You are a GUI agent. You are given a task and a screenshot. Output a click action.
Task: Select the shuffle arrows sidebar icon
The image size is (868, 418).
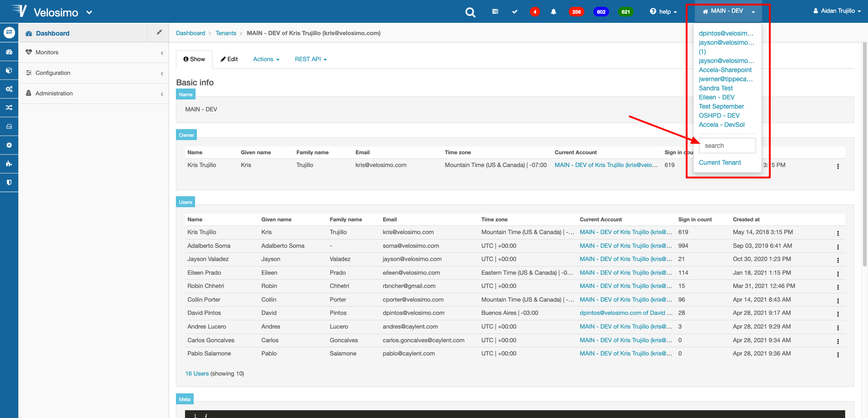click(9, 108)
